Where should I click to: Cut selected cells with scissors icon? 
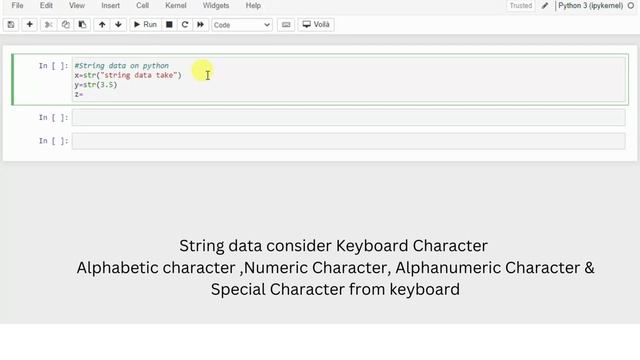[x=48, y=25]
